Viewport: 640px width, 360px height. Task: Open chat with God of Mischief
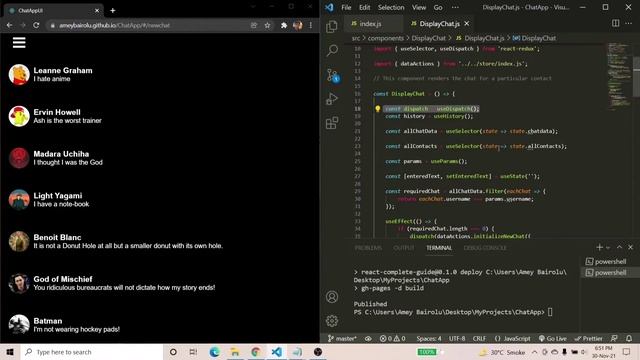(x=160, y=283)
